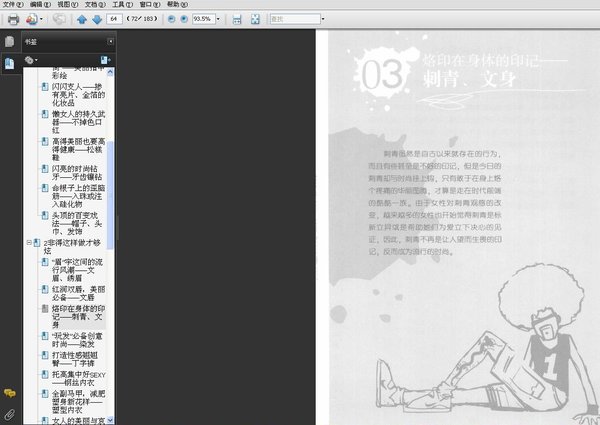The width and height of the screenshot is (600, 425).
Task: Click bookmark icon beside 闪闪女人
Action: click(45, 87)
